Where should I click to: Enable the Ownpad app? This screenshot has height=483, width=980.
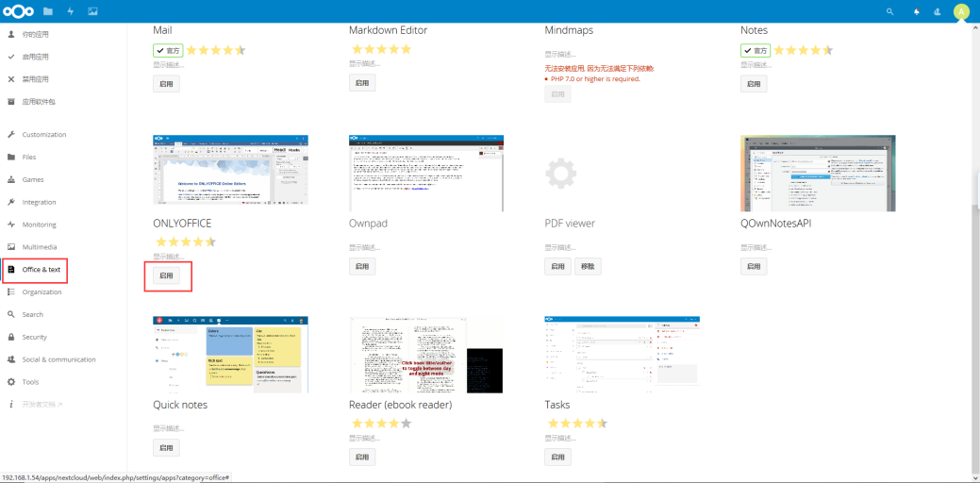coord(362,266)
